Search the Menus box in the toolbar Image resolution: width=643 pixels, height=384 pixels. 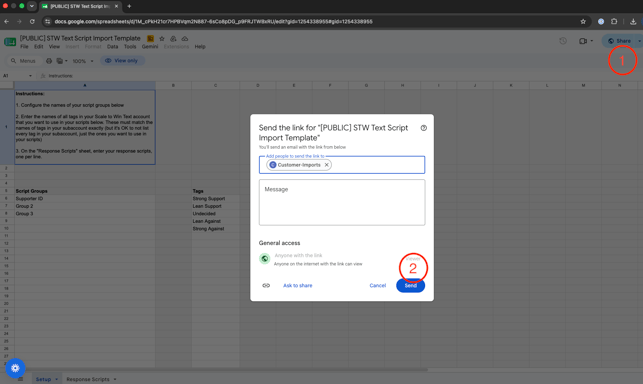(x=23, y=61)
